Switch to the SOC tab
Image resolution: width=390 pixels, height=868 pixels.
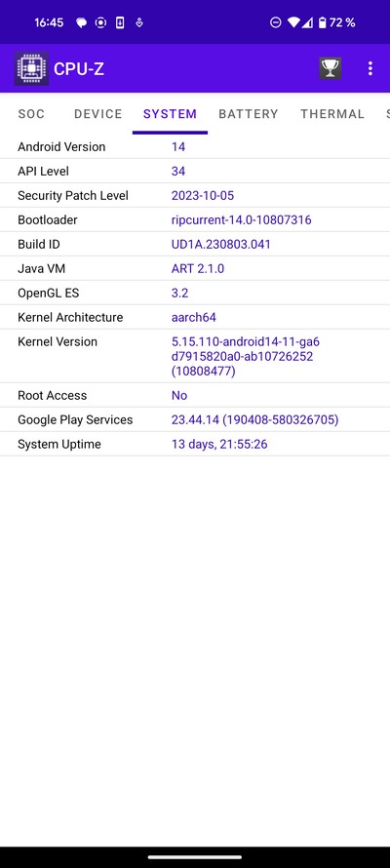(31, 114)
